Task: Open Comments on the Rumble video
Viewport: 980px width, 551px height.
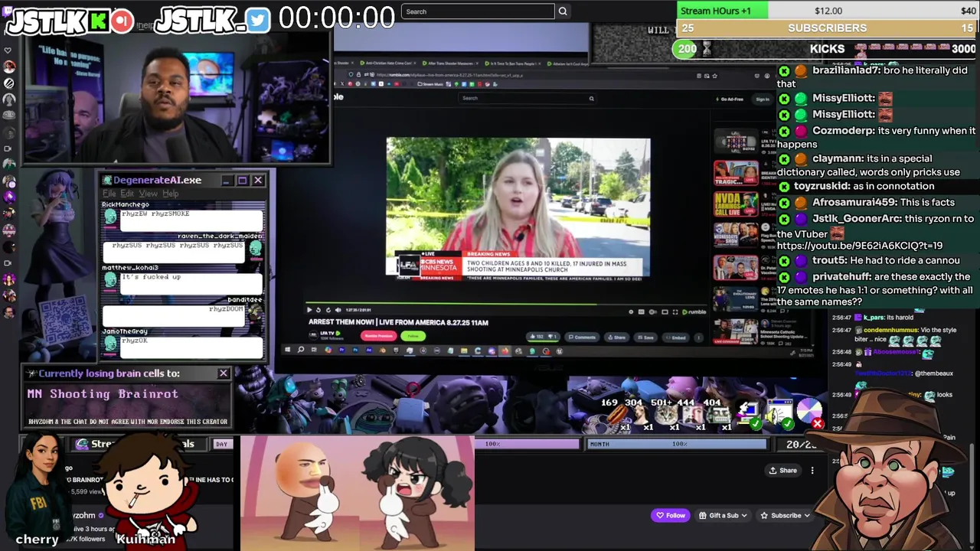Action: [x=582, y=337]
